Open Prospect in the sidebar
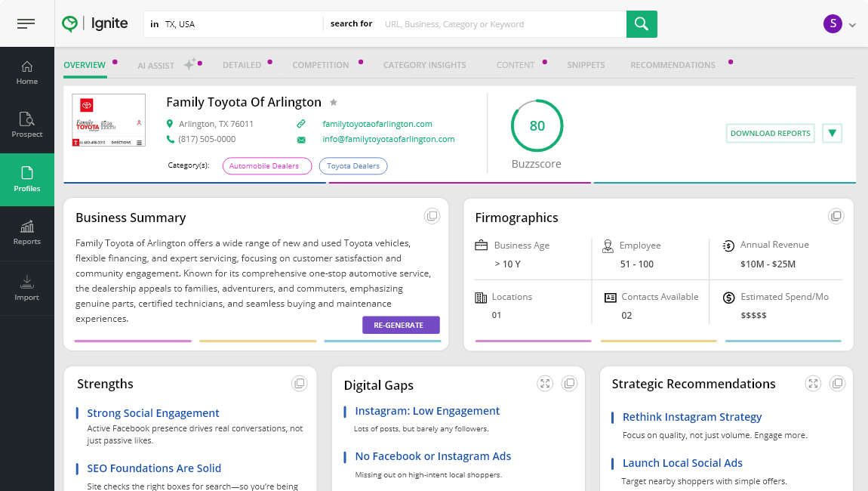This screenshot has width=868, height=491. 27,125
